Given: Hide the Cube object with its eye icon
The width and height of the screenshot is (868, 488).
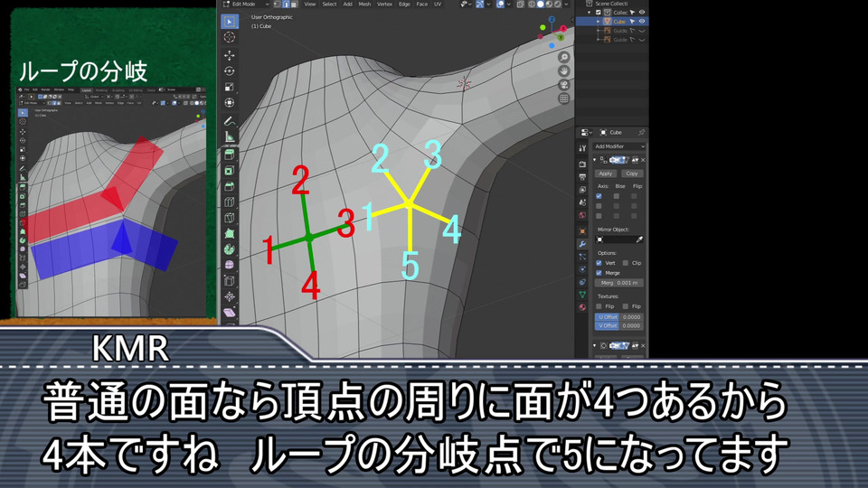Looking at the screenshot, I should pyautogui.click(x=642, y=22).
